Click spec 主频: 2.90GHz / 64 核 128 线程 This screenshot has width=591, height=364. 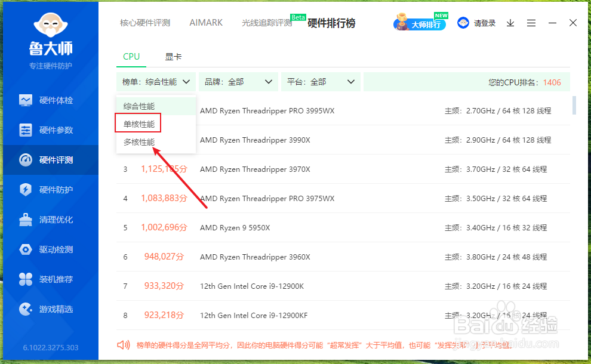coord(498,140)
